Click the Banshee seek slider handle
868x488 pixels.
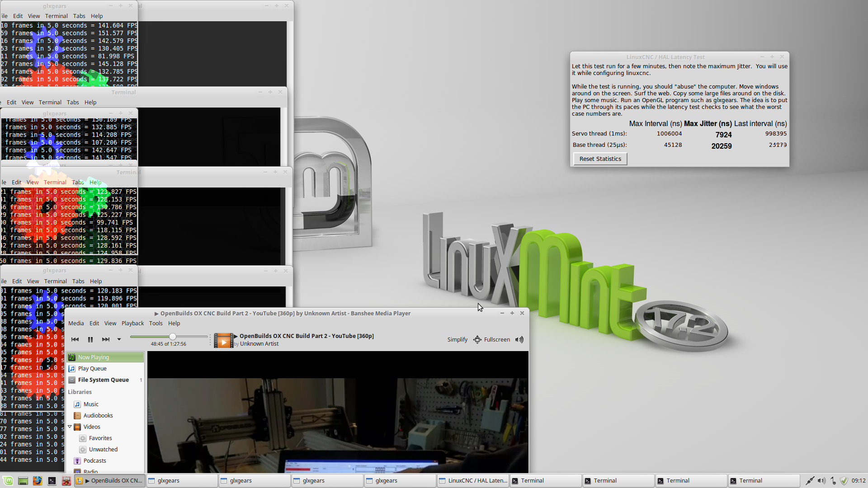pos(173,337)
